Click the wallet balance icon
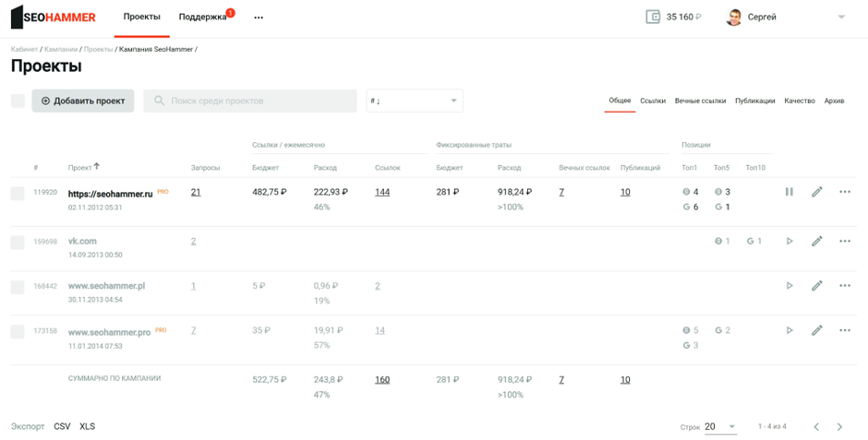Screen dimensions: 868x440 pos(654,17)
